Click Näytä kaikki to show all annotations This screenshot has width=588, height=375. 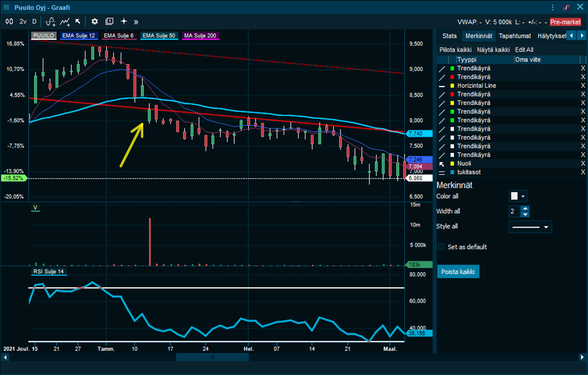(x=493, y=50)
